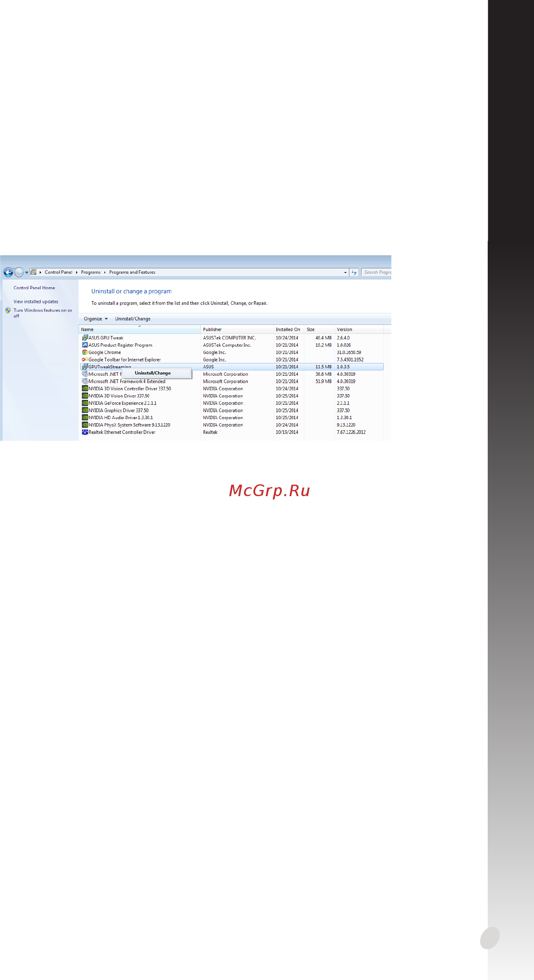Viewport: 534px width, 980px height.
Task: Click ASUS Product Register Program icon
Action: [85, 345]
